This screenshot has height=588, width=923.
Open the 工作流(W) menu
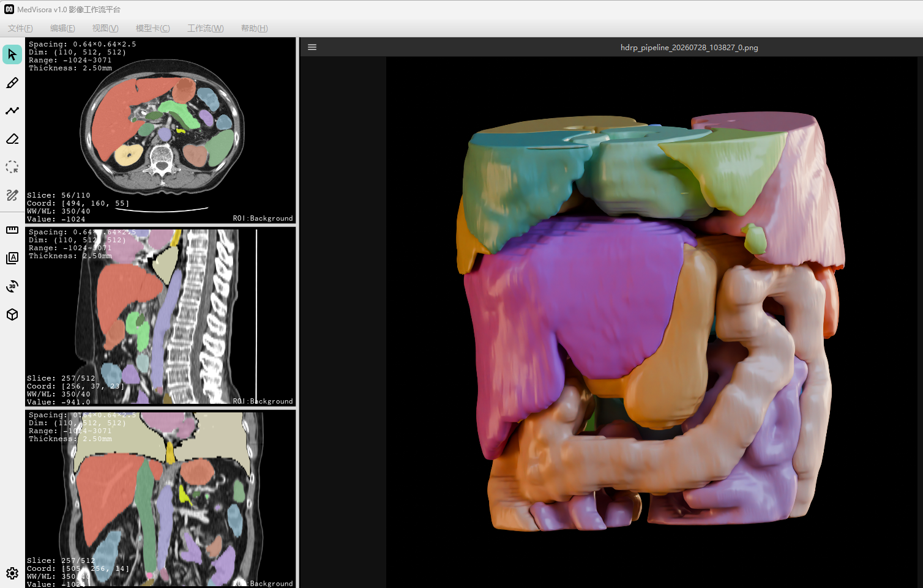[206, 28]
